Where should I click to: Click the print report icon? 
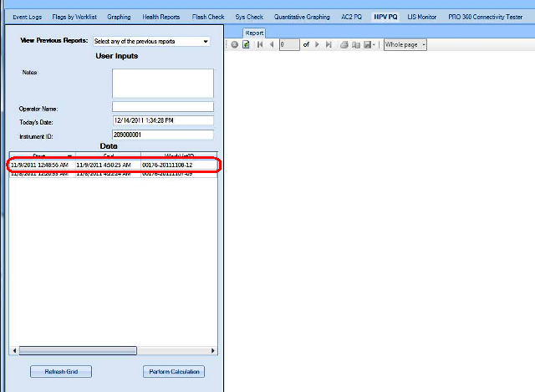point(344,44)
